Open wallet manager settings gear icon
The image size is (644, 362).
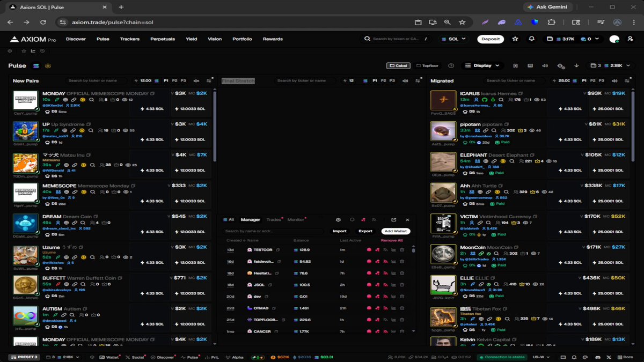[x=338, y=220]
